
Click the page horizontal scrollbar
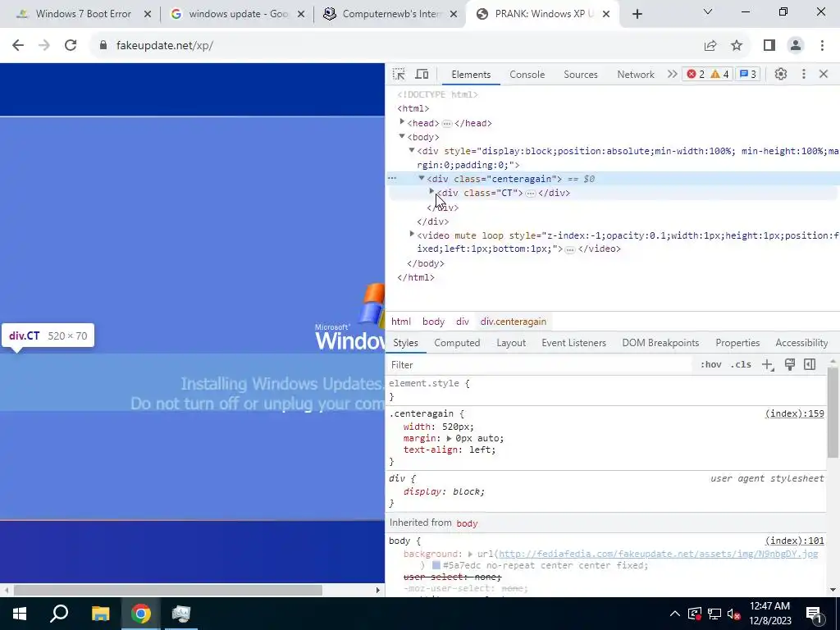click(x=167, y=590)
